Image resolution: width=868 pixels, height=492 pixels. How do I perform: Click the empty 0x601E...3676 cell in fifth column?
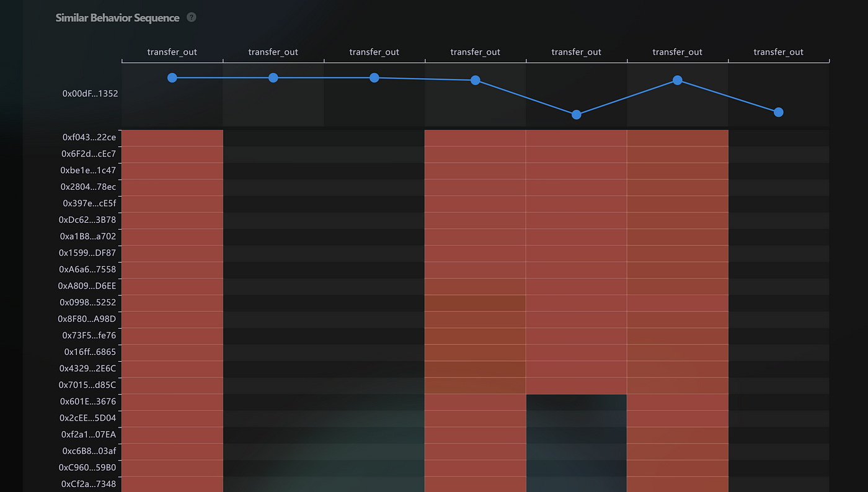[x=577, y=402]
